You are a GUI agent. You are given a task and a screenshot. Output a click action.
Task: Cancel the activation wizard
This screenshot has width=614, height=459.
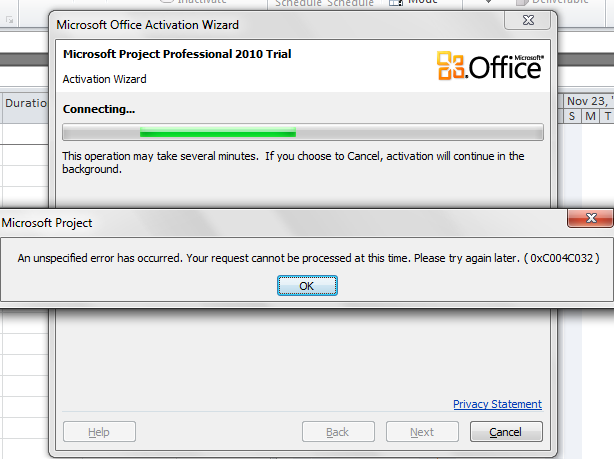coord(506,432)
